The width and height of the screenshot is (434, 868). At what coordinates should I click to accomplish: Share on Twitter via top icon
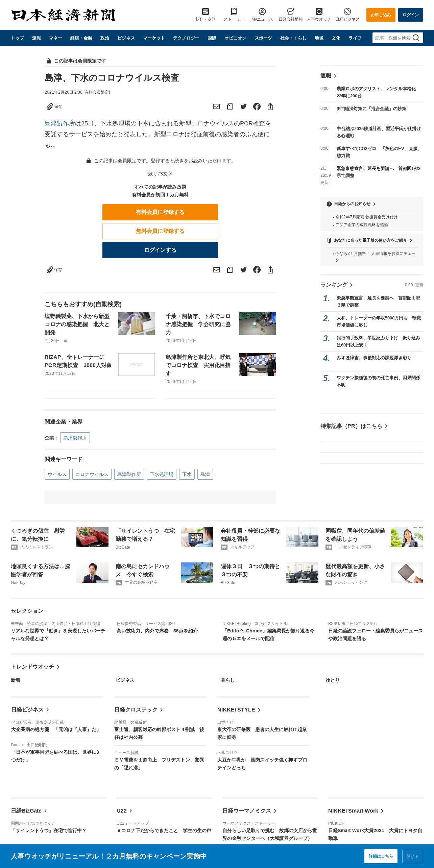tap(243, 106)
